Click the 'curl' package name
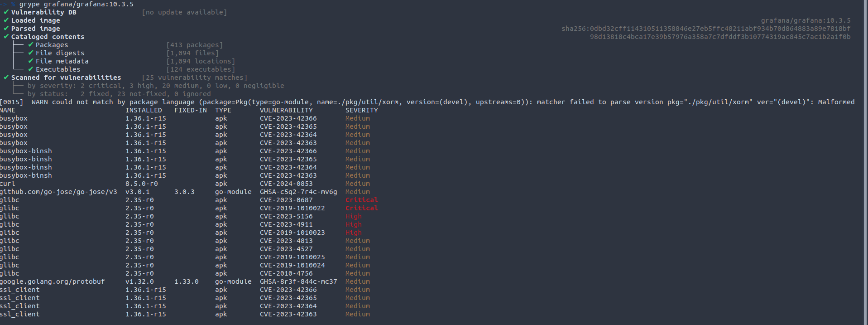 coord(8,184)
